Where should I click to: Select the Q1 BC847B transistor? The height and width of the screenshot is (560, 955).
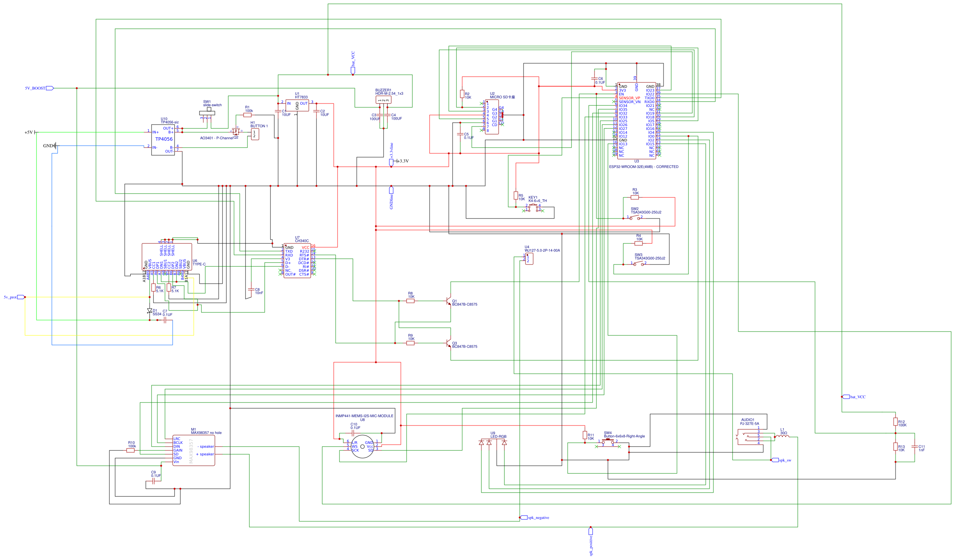coord(449,301)
